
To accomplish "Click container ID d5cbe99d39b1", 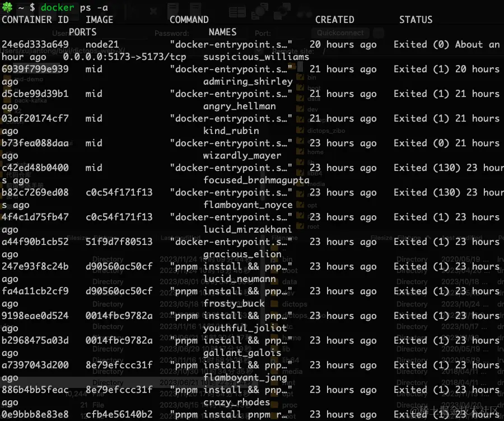I will [x=35, y=94].
